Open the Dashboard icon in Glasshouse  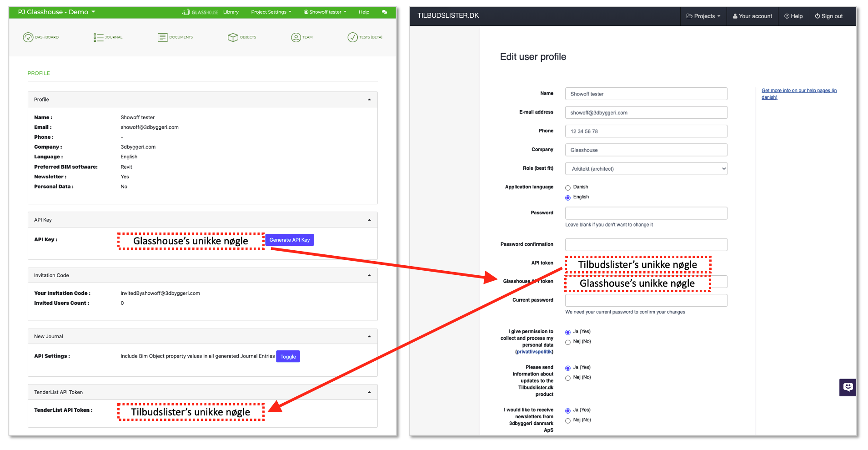click(28, 37)
